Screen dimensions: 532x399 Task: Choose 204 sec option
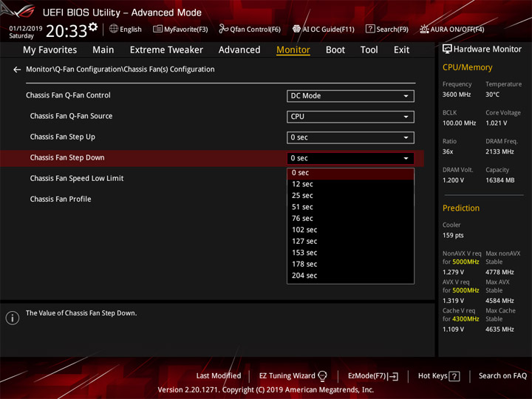pos(350,276)
